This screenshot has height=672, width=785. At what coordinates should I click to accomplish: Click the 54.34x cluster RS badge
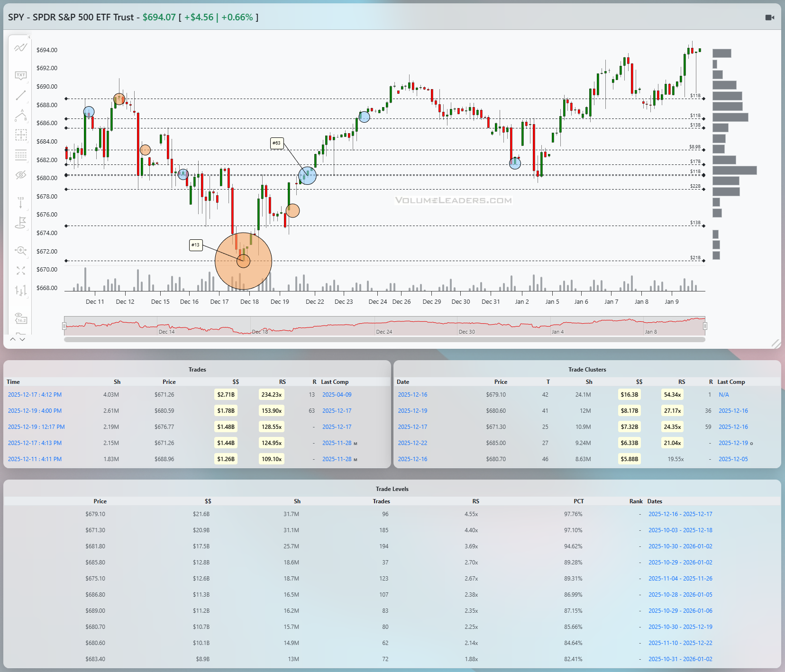[672, 395]
